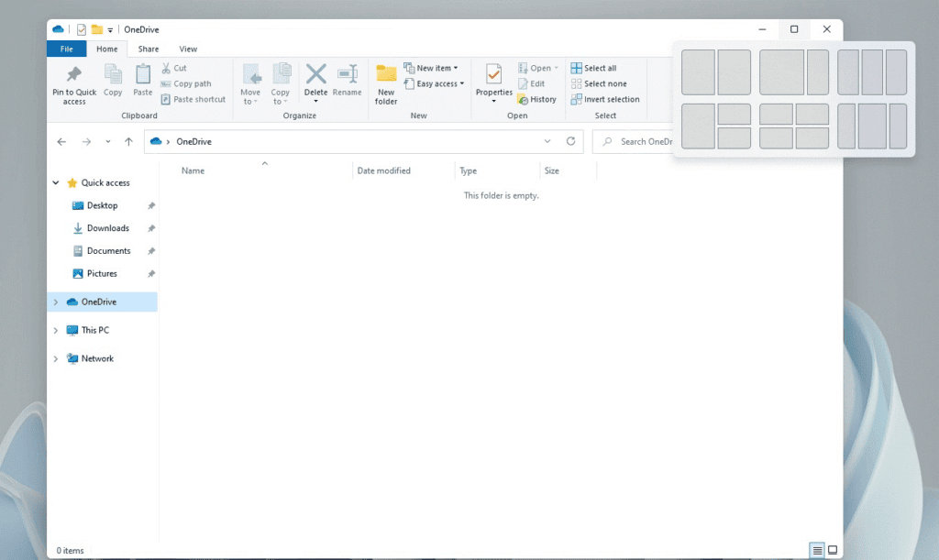The image size is (939, 560).
Task: Expand the OneDrive tree node
Action: tap(56, 302)
